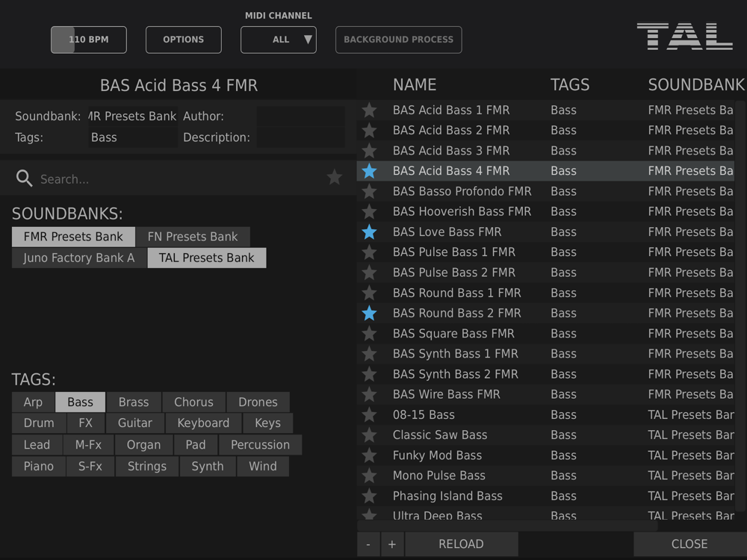
Task: Enable Juno Factory Bank A filter
Action: tap(79, 258)
